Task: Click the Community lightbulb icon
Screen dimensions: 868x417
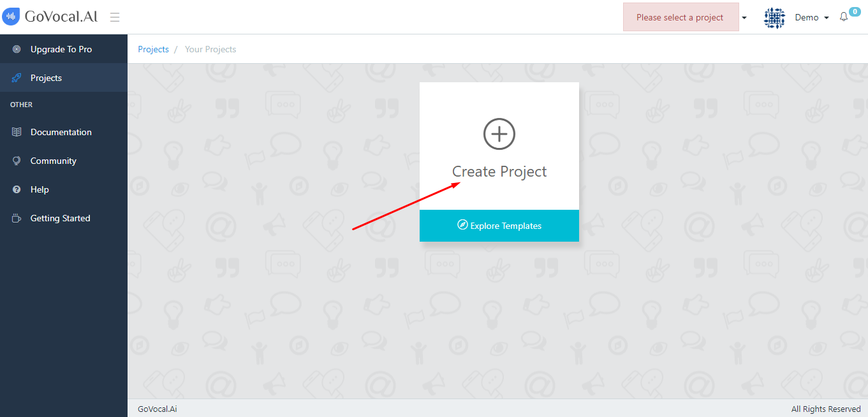Action: 17,161
